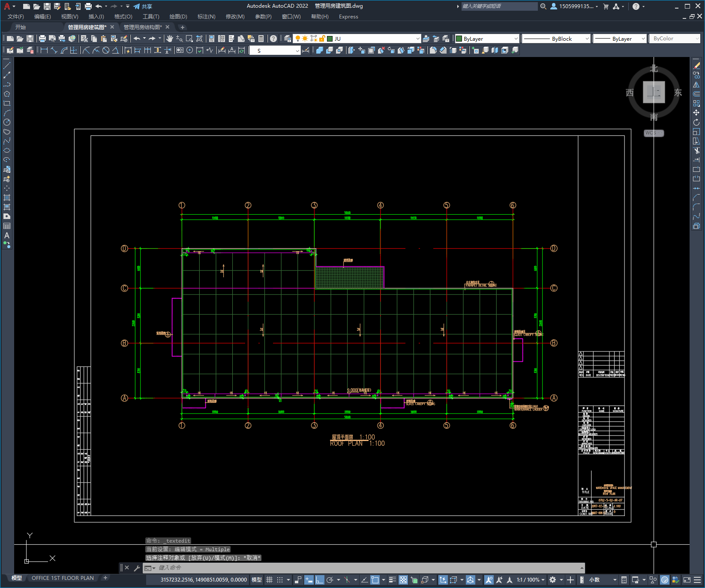
Task: Toggle Ortho mode in status bar
Action: pyautogui.click(x=320, y=580)
